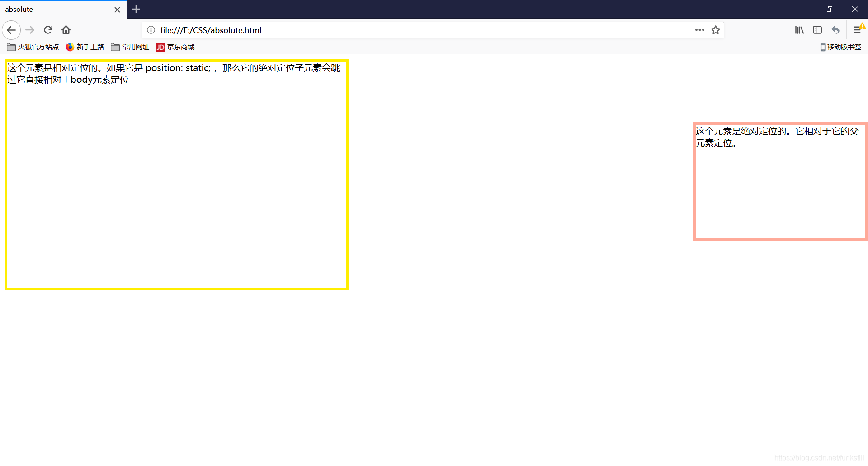The height and width of the screenshot is (466, 868).
Task: Bookmark this page with the star
Action: point(716,30)
